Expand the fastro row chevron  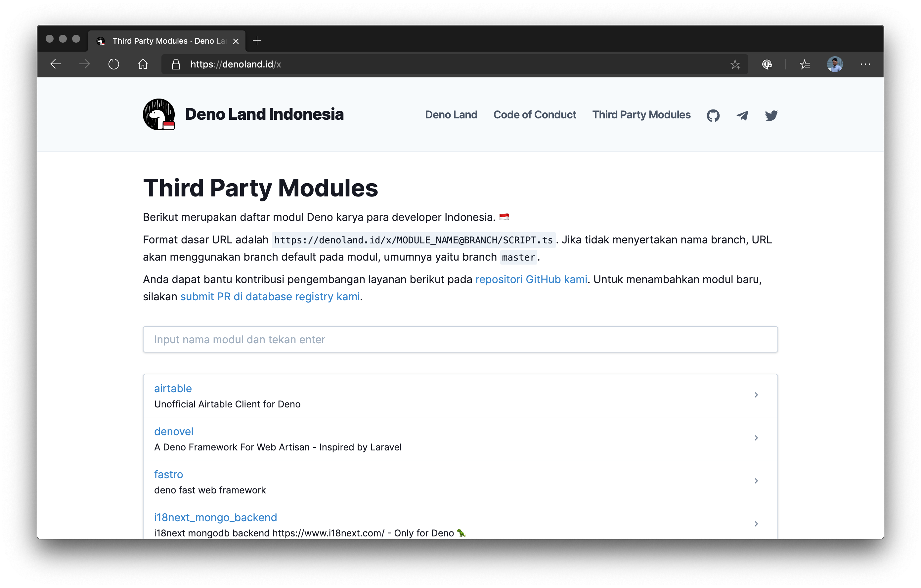(756, 481)
